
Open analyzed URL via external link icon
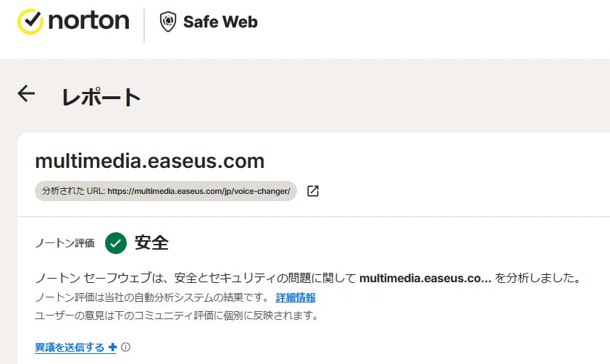pos(313,191)
